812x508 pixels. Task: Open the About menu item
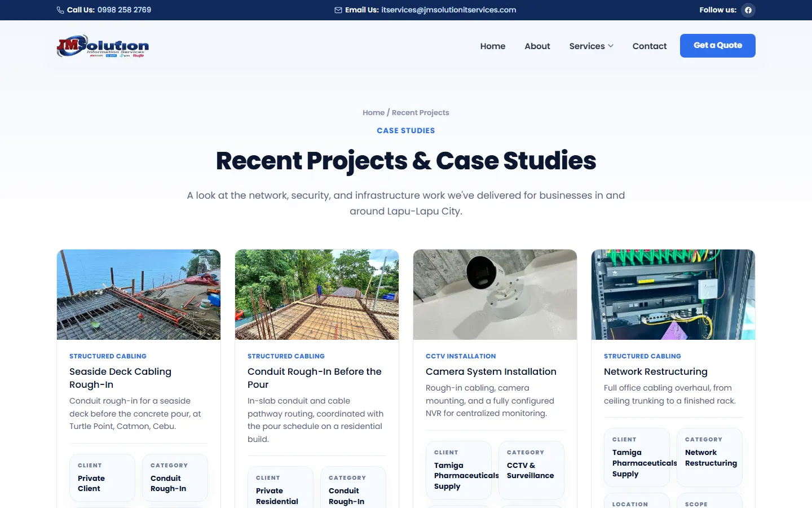(537, 46)
